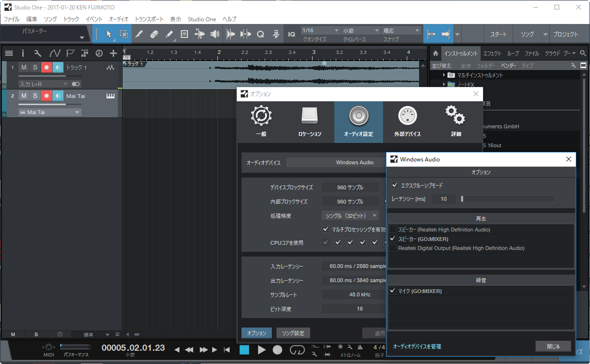Select the Paint (pencil) tool
590x364 pixels.
170,34
